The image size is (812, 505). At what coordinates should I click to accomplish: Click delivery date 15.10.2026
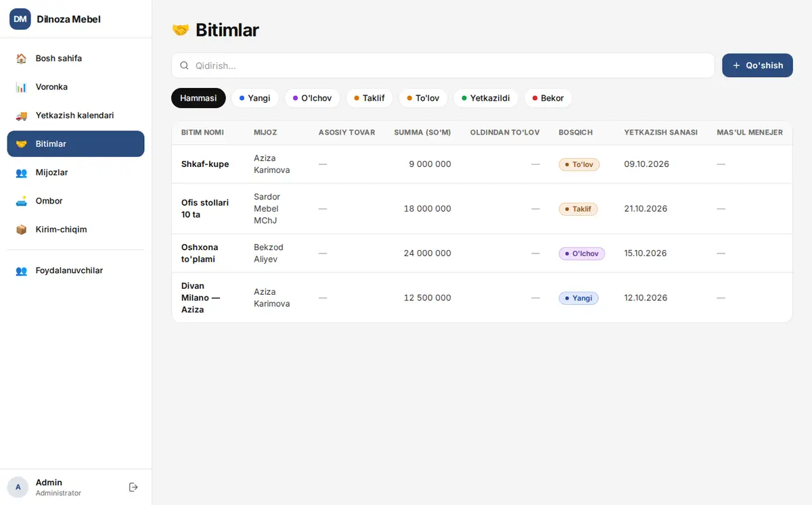tap(646, 254)
